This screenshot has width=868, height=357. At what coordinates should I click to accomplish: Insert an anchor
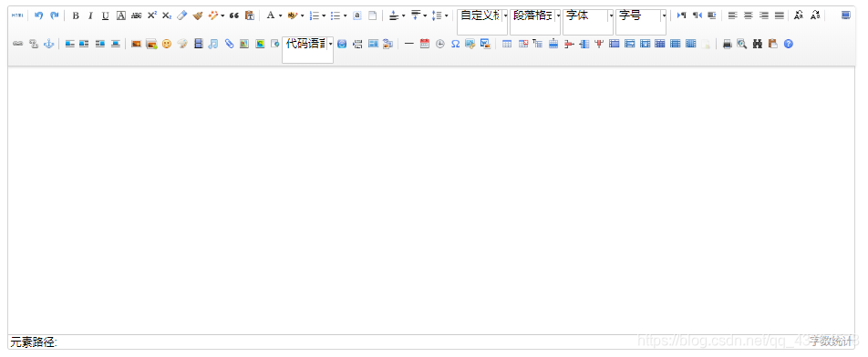(x=48, y=44)
